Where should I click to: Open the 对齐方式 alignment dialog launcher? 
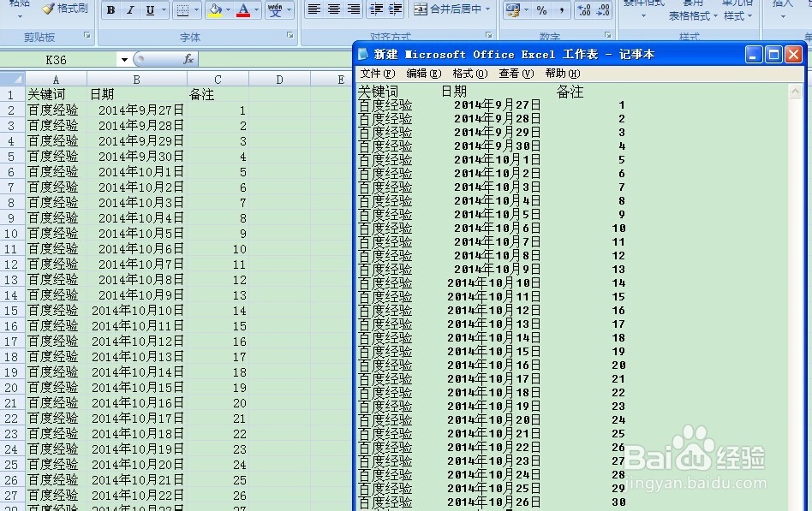pyautogui.click(x=489, y=35)
